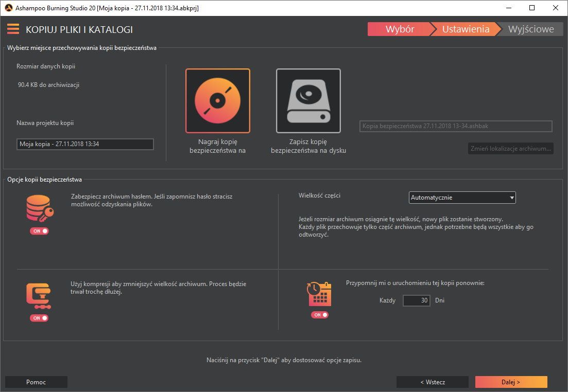The width and height of the screenshot is (568, 392).
Task: Click the compression clamp icon
Action: 39,296
